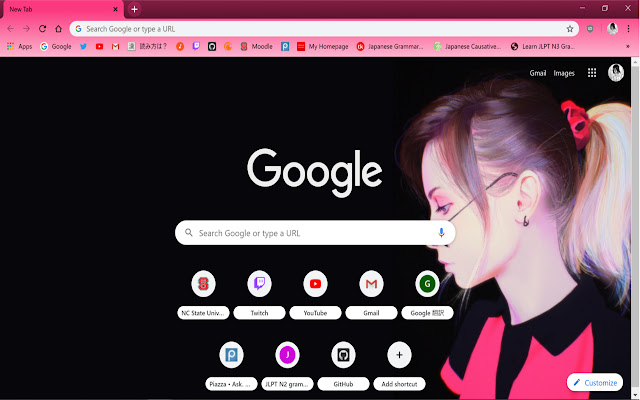Open the home page button
This screenshot has width=640, height=400.
point(58,29)
